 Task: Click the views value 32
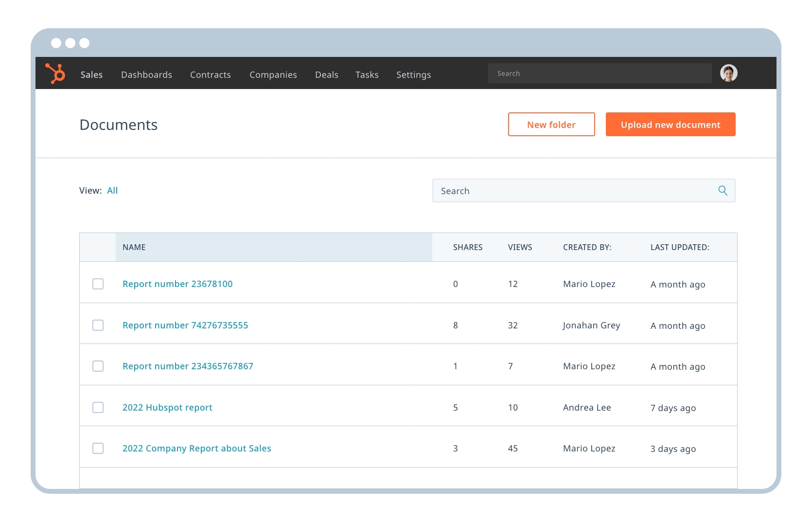point(513,325)
